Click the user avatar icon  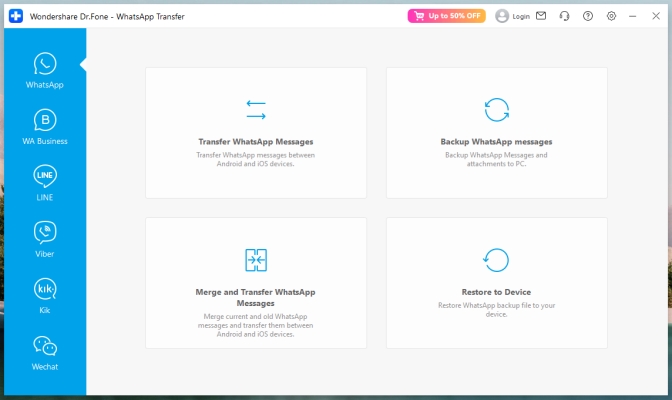click(x=502, y=16)
